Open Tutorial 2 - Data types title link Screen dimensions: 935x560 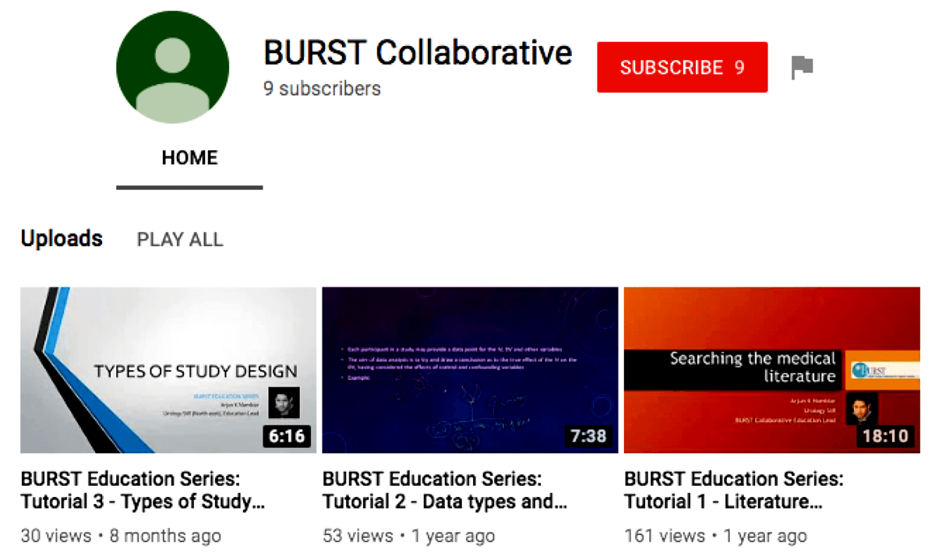pos(444,490)
